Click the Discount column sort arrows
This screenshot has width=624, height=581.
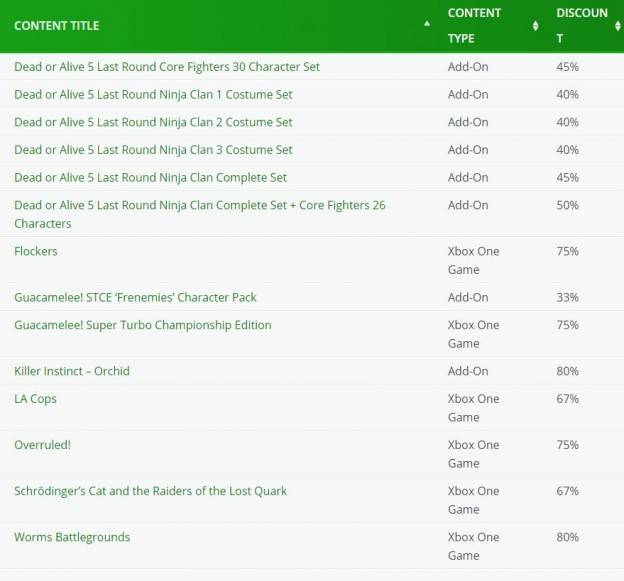pos(618,26)
